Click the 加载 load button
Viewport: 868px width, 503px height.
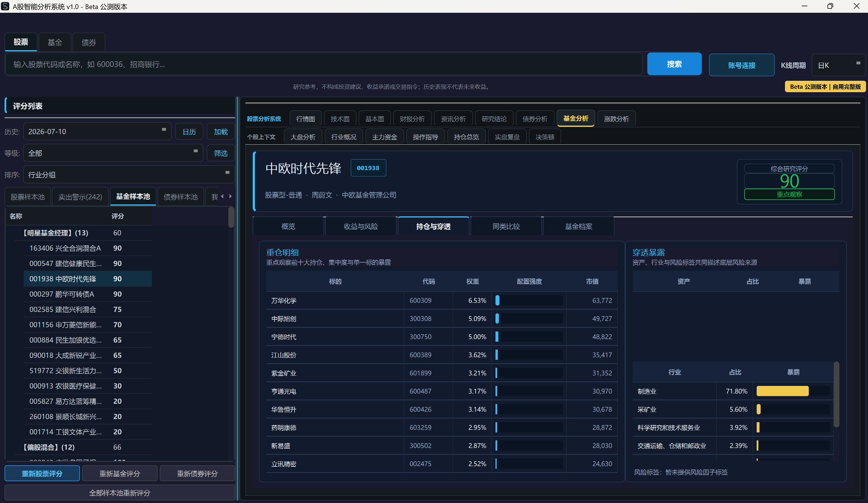point(221,131)
